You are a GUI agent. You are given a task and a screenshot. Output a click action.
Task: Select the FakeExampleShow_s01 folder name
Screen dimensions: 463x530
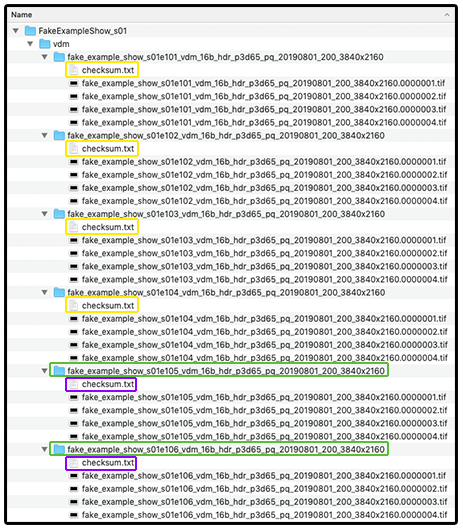click(83, 31)
